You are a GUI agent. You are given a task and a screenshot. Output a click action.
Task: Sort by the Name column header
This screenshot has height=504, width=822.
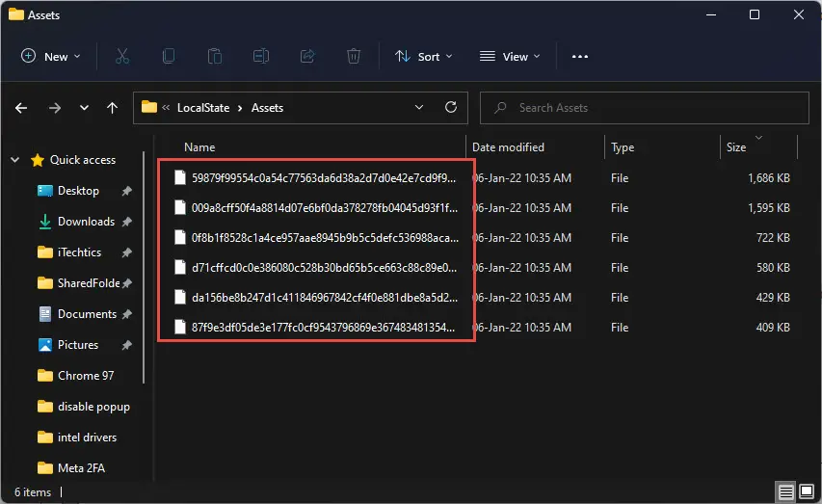(x=199, y=147)
